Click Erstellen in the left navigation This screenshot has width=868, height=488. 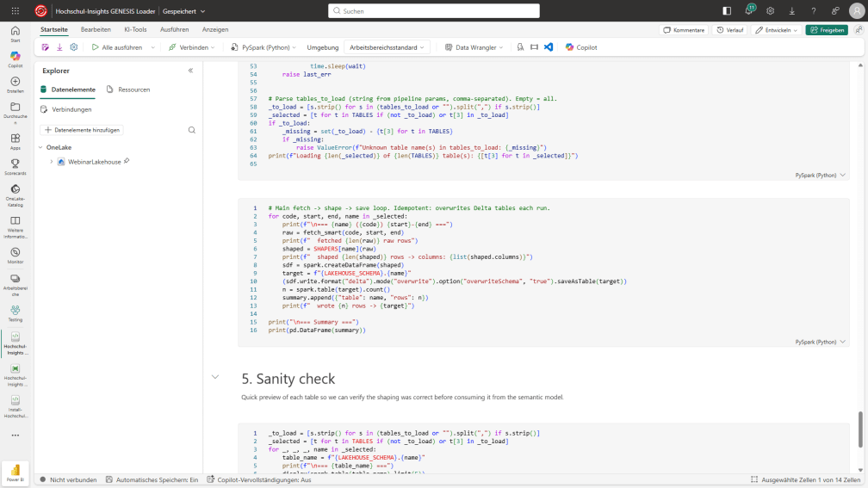pos(15,84)
